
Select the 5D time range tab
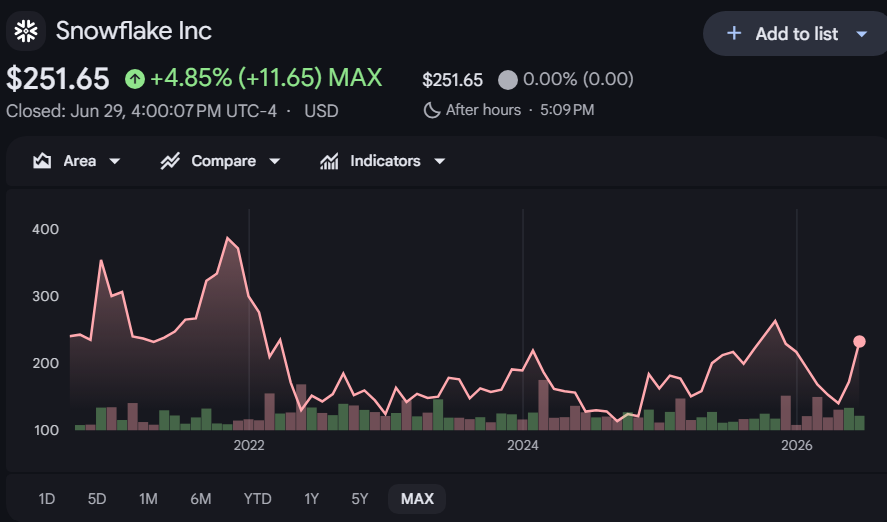pyautogui.click(x=97, y=499)
